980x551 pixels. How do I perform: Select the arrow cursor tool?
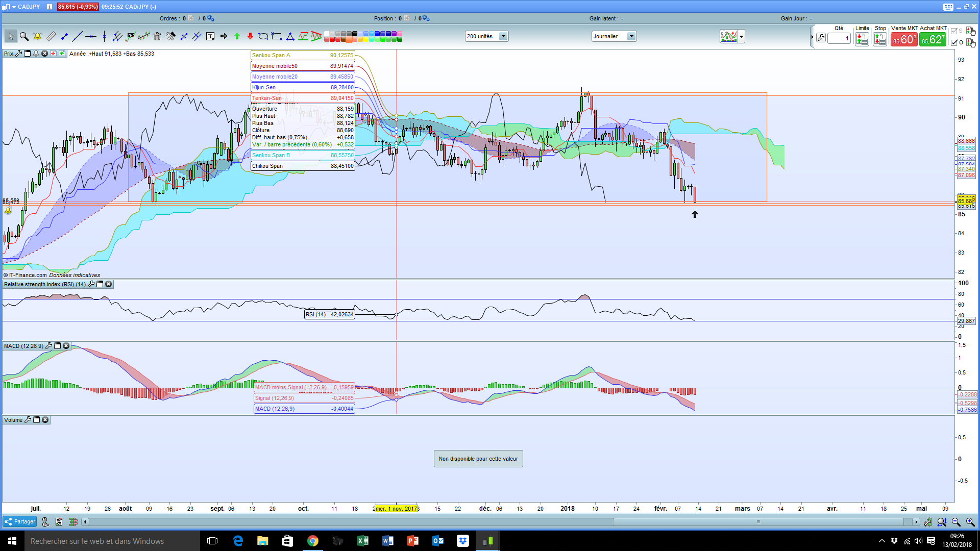(x=11, y=36)
